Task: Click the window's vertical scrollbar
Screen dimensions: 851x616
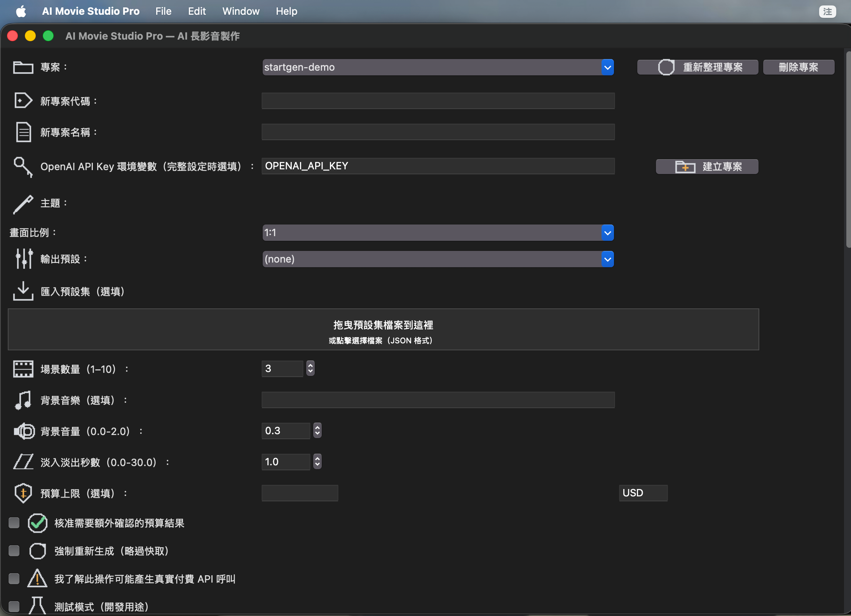Action: [x=848, y=150]
